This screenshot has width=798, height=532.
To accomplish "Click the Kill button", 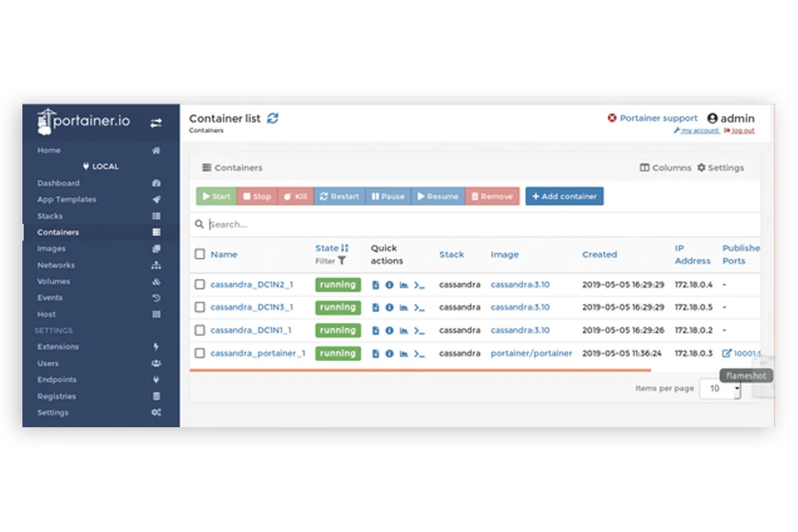I will [x=295, y=196].
